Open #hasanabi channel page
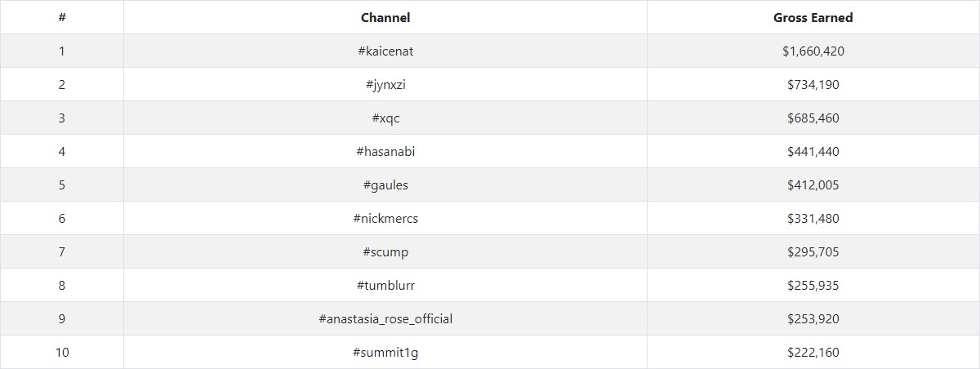This screenshot has height=369, width=980. [385, 152]
